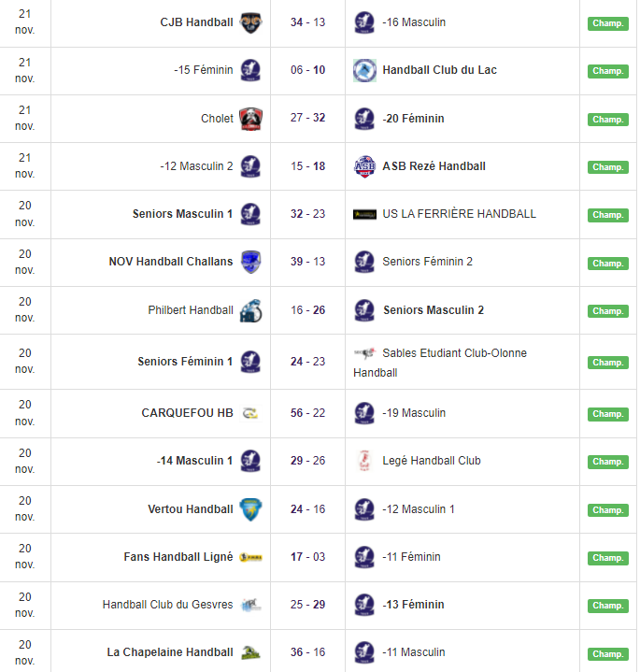The height and width of the screenshot is (672, 640).
Task: Click the US La Ferrière Handball logo
Action: click(x=364, y=214)
